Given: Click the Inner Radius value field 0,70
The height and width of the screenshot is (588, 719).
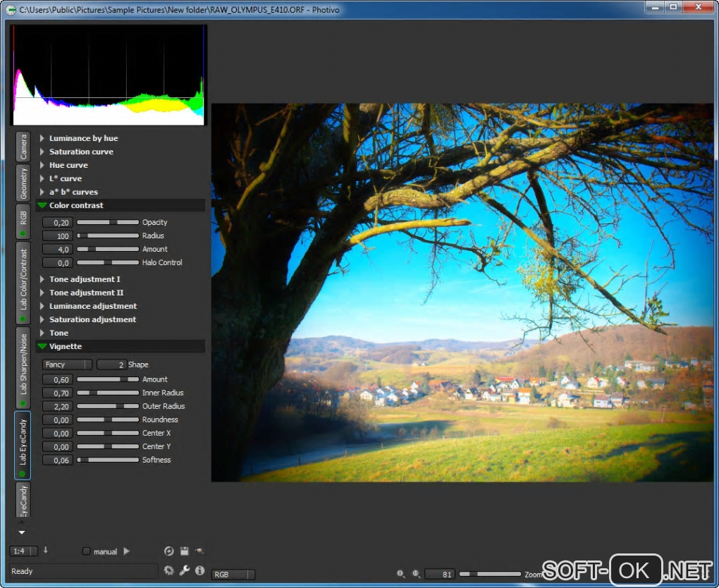Looking at the screenshot, I should [x=57, y=393].
